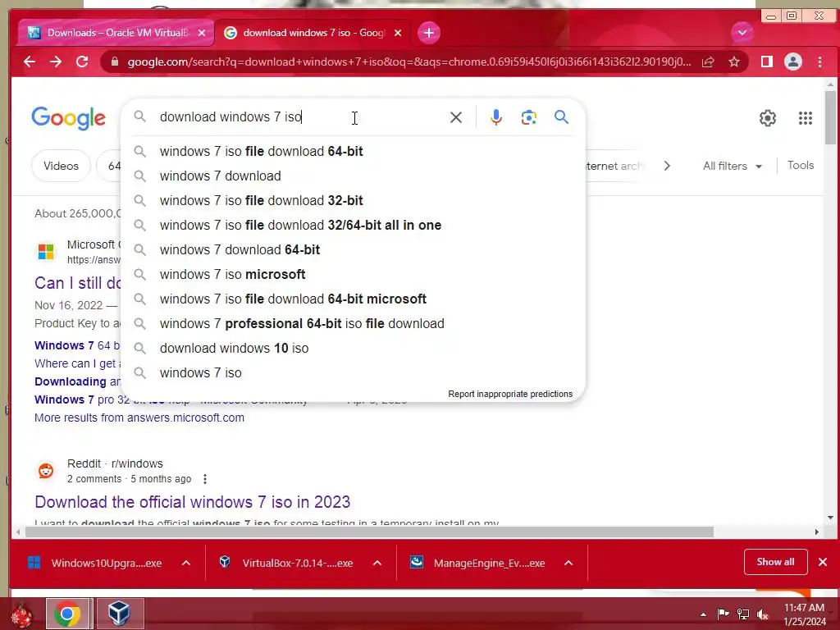Click the share page icon in address bar
Viewport: 840px width, 630px height.
click(x=708, y=62)
